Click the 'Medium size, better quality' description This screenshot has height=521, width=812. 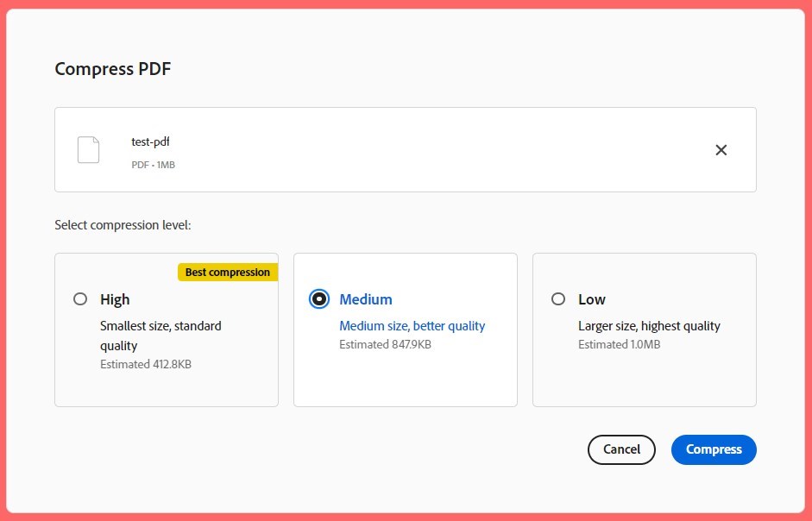click(x=412, y=325)
